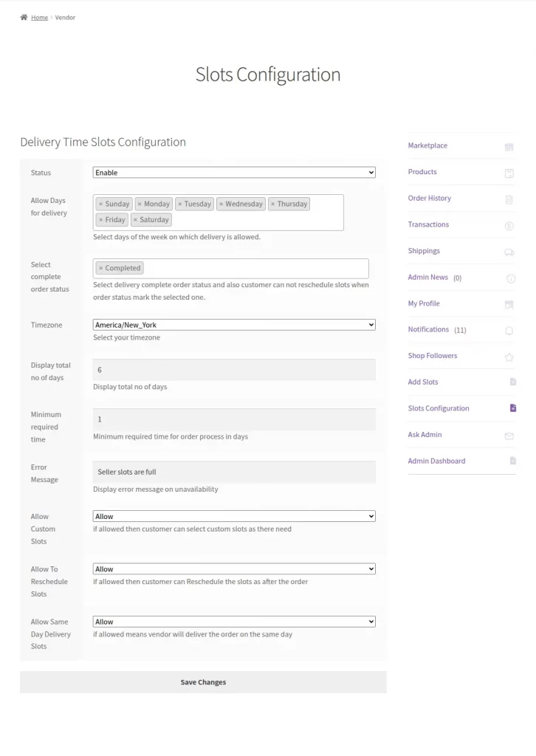The image size is (536, 756).
Task: Open the Timezone dropdown
Action: (x=233, y=324)
